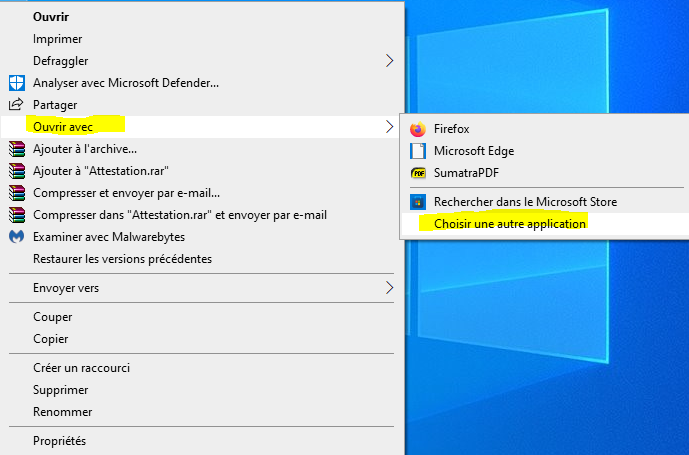Click the WinRAR icon beside Ajouter à l'archive

pyautogui.click(x=16, y=149)
